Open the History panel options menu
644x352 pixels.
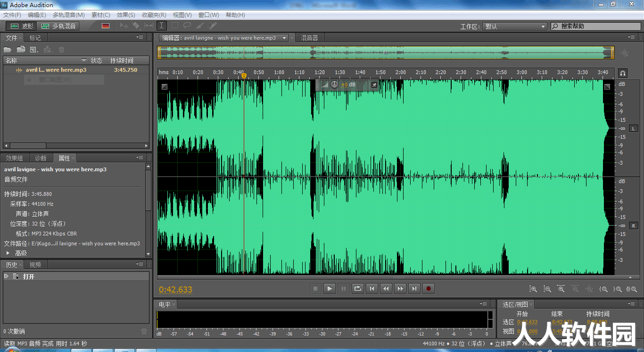tap(140, 264)
